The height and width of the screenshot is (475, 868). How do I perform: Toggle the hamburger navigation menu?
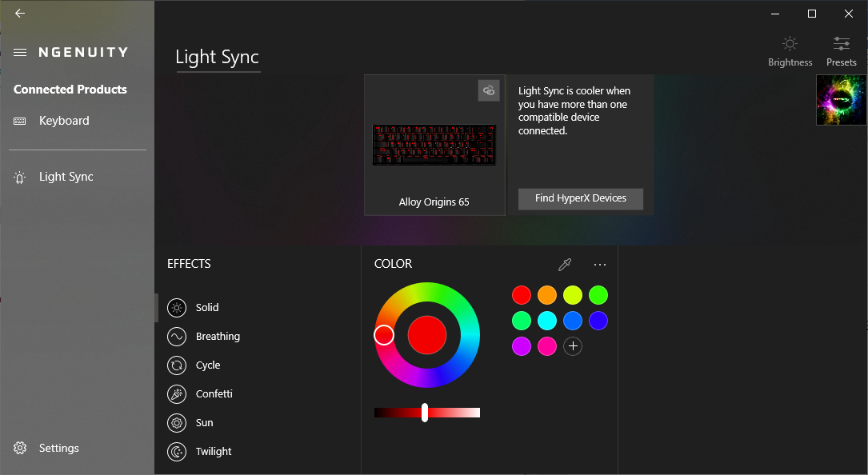20,53
